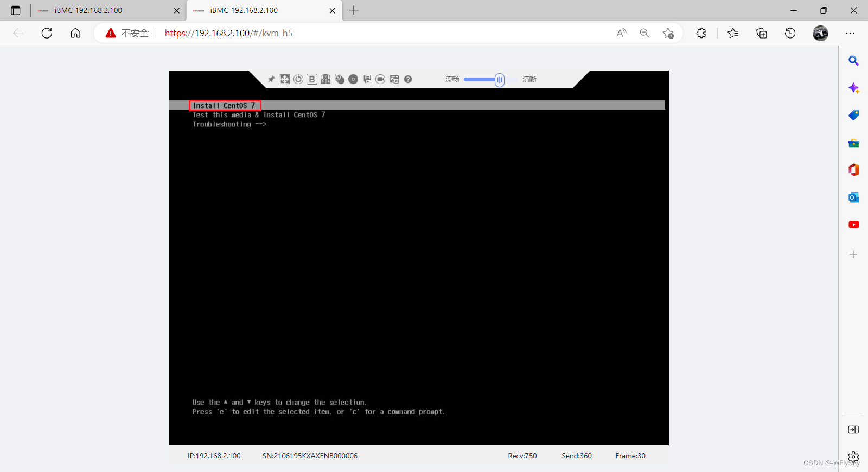The height and width of the screenshot is (472, 868).
Task: Open browser Extensions menu
Action: 701,33
